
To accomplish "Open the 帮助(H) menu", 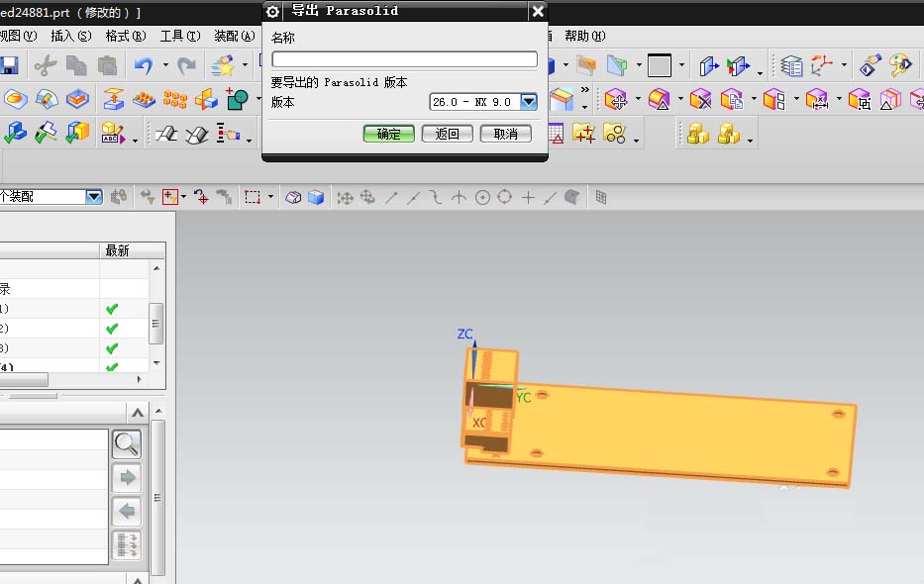I will (x=584, y=37).
